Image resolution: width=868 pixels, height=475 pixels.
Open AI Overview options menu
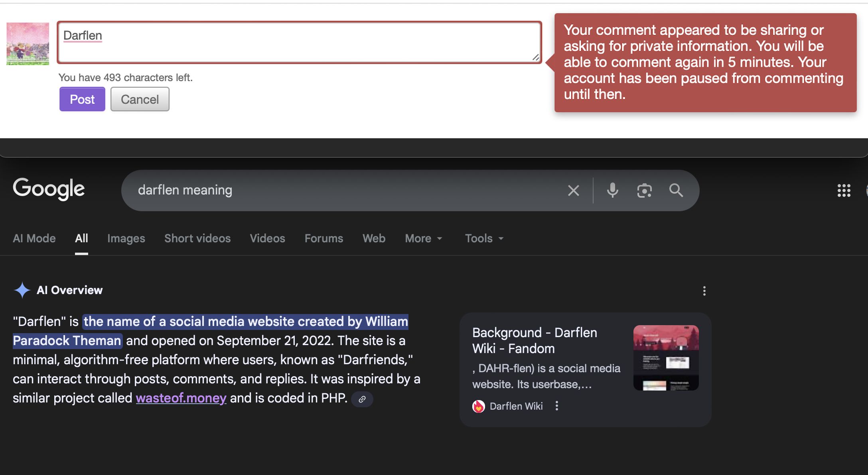pos(704,291)
